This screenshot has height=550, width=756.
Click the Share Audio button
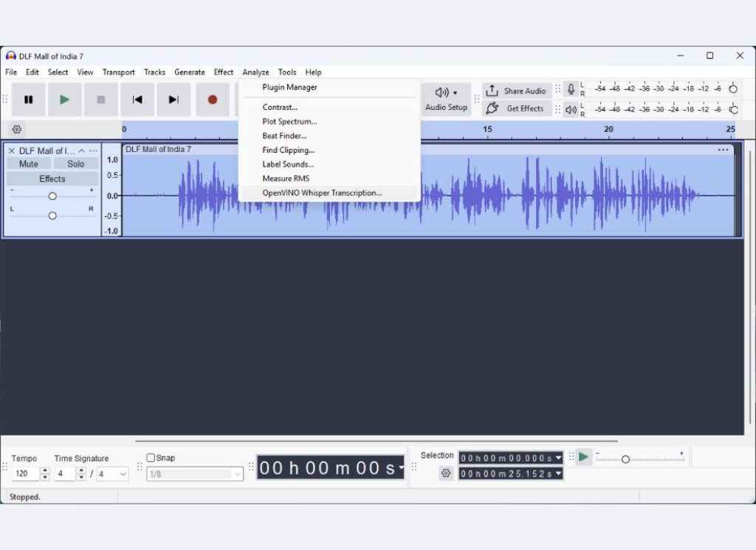517,91
